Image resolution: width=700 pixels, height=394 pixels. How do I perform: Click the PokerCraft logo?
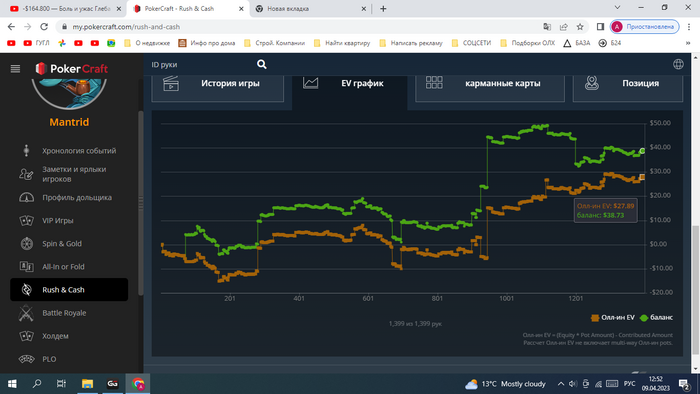[71, 69]
